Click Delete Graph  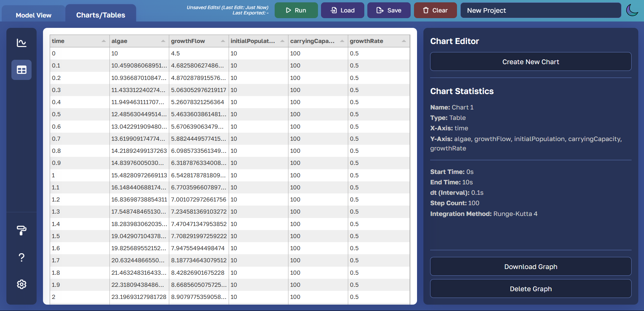531,289
